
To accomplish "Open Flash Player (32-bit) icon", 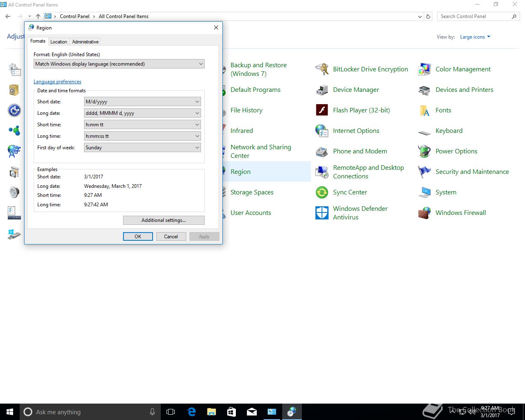I will 322,110.
